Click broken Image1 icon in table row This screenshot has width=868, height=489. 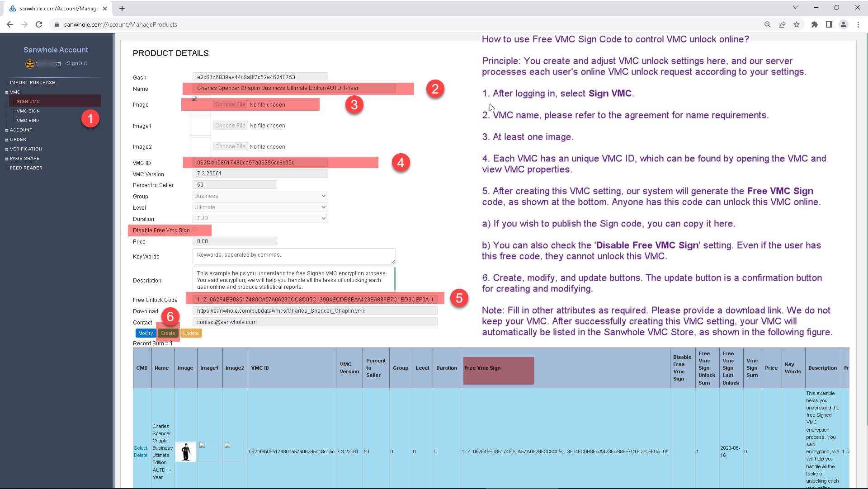pos(208,451)
